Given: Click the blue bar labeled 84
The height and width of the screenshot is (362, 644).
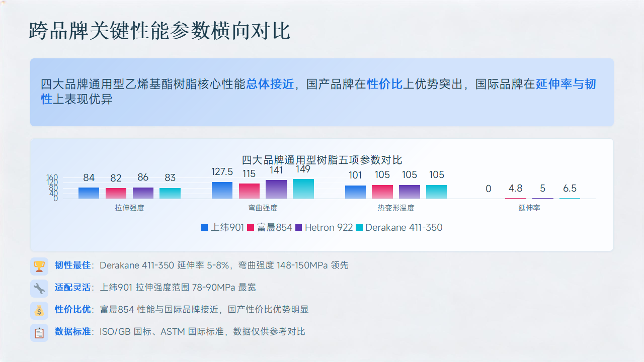Looking at the screenshot, I should pyautogui.click(x=89, y=193).
